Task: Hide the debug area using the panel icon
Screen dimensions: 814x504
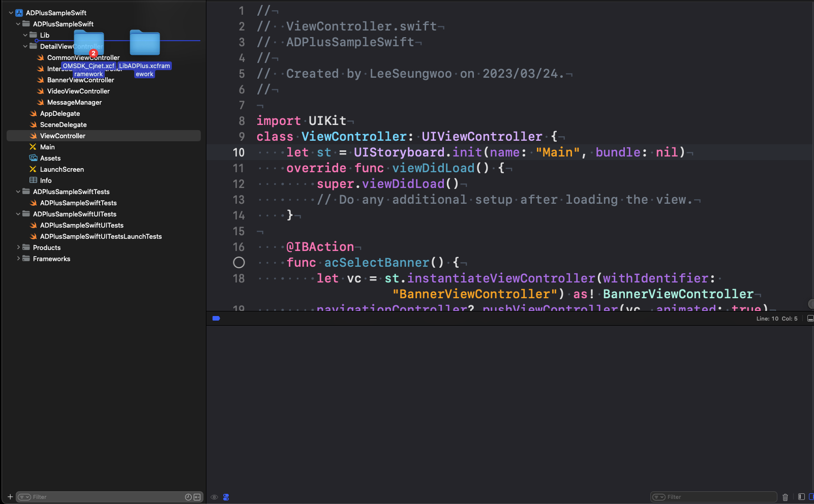Action: (810, 319)
